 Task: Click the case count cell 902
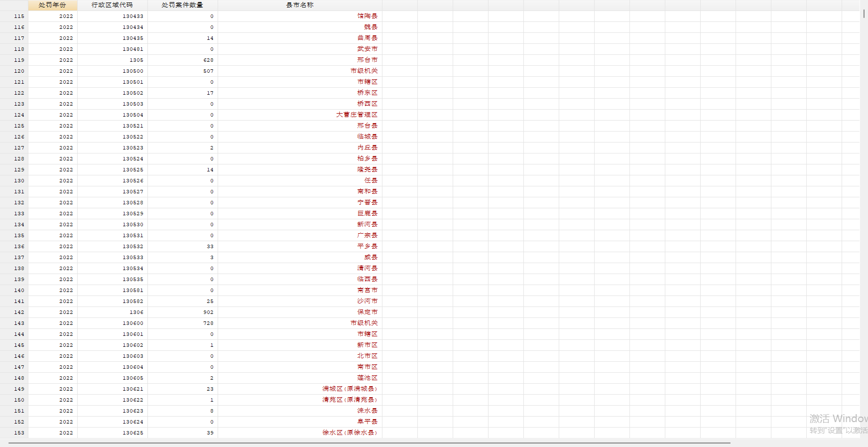coord(183,312)
